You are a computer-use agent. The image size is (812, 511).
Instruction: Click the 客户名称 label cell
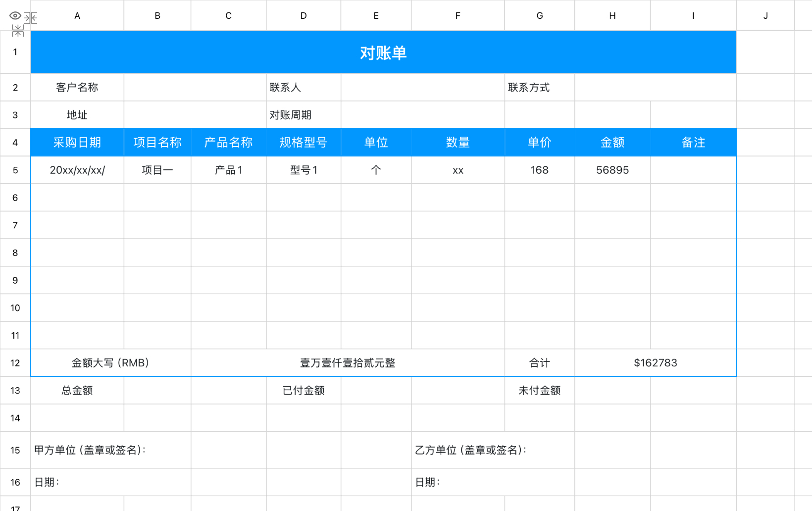[x=77, y=88]
